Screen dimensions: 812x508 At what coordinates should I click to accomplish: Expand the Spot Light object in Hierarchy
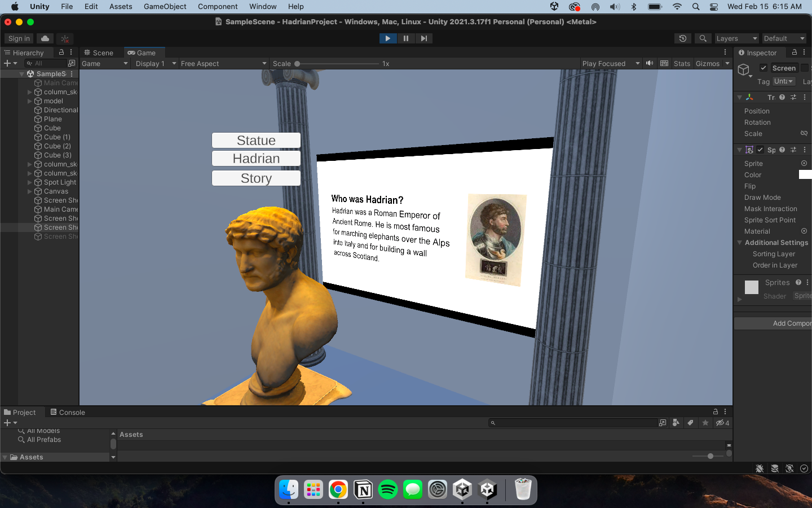point(30,182)
